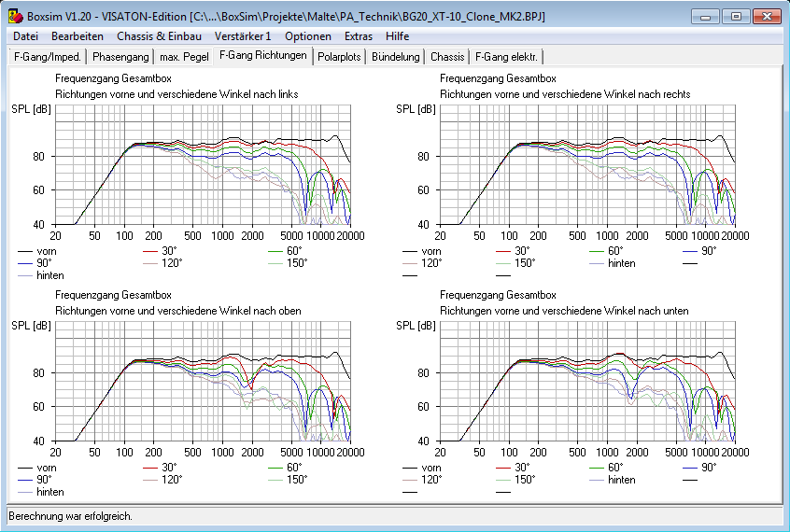
Task: Open the Verstärker 1 menu
Action: coord(242,35)
